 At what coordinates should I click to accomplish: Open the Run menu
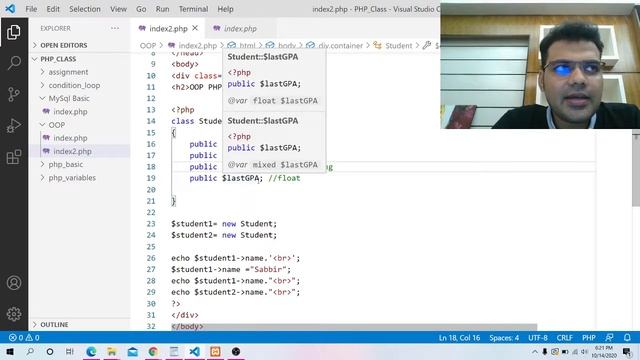pos(162,9)
